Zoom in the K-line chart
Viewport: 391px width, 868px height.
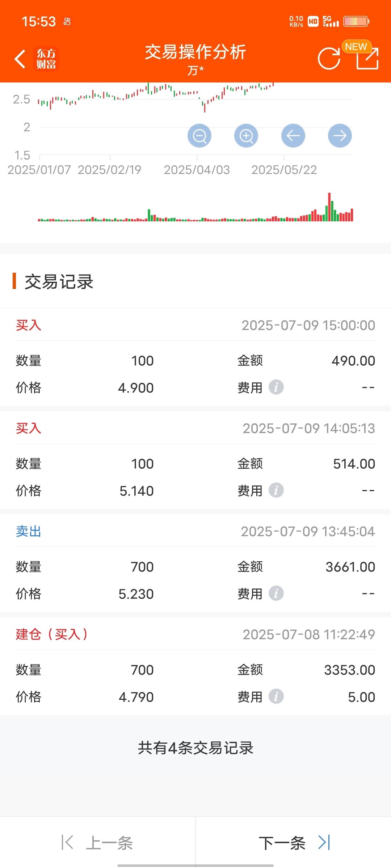246,136
